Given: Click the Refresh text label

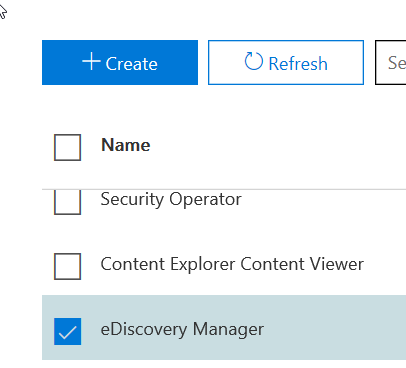Looking at the screenshot, I should coord(298,64).
